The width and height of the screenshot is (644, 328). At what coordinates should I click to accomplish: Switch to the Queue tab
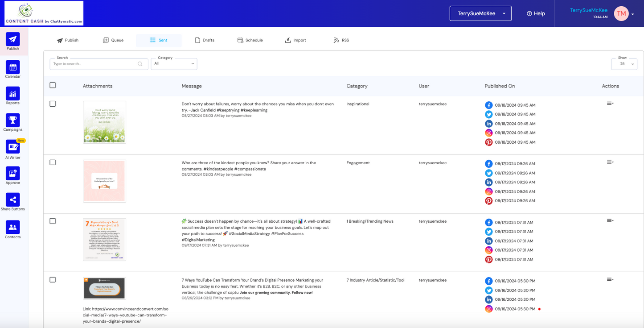tap(113, 40)
